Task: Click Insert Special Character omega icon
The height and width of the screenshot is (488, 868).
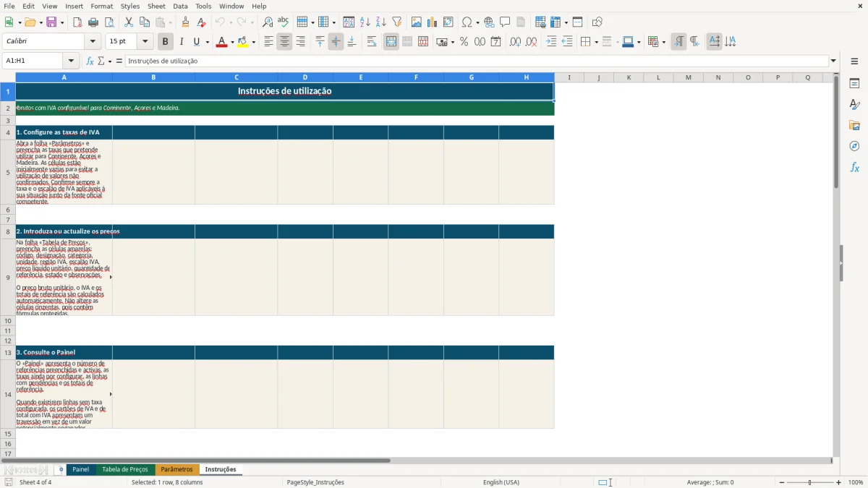Action: click(x=467, y=22)
